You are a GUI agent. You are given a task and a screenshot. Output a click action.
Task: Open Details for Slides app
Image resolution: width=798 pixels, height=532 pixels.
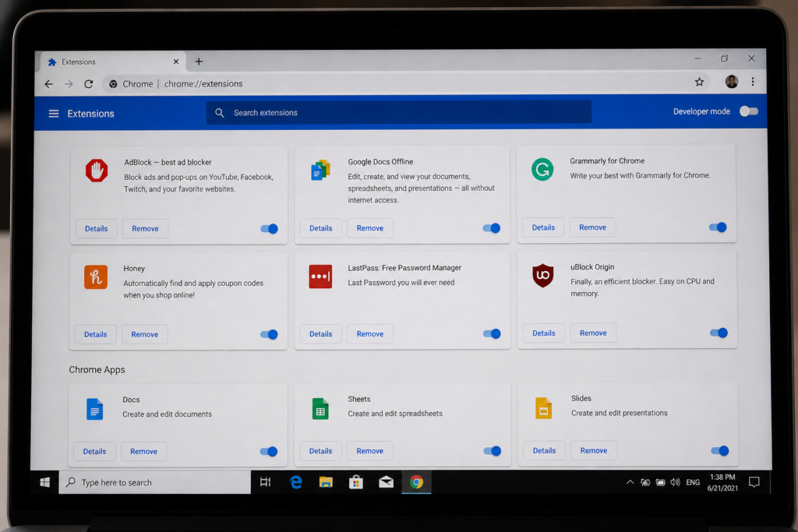[x=544, y=451]
